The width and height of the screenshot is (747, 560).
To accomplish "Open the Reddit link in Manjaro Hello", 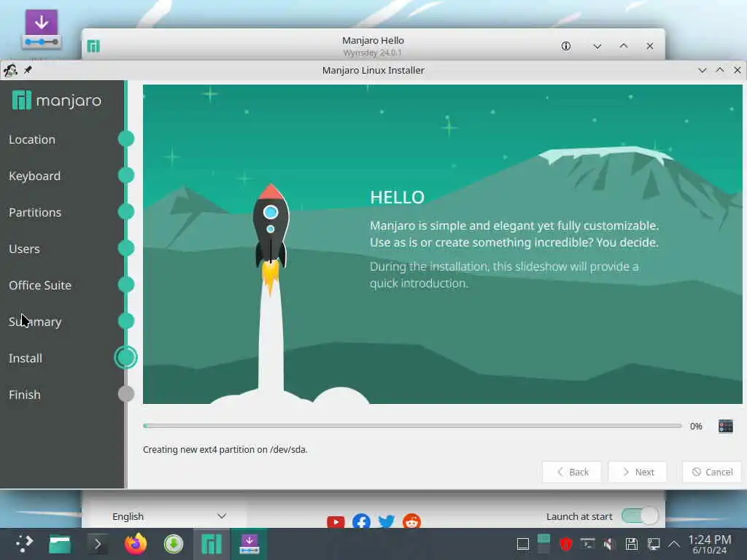I will point(411,521).
